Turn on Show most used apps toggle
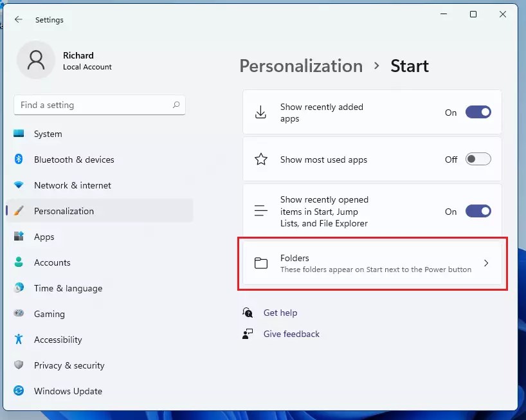The width and height of the screenshot is (526, 420). (478, 159)
